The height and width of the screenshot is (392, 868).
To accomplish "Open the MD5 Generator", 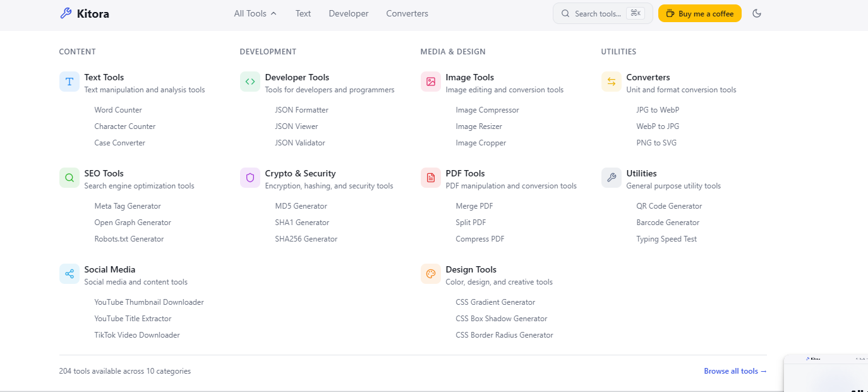I will tap(301, 206).
